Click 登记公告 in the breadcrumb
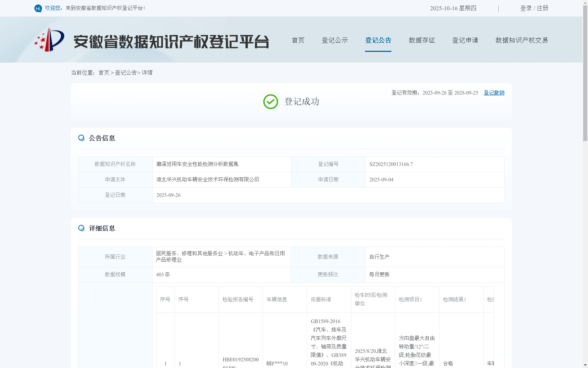The height and width of the screenshot is (368, 588). click(126, 73)
